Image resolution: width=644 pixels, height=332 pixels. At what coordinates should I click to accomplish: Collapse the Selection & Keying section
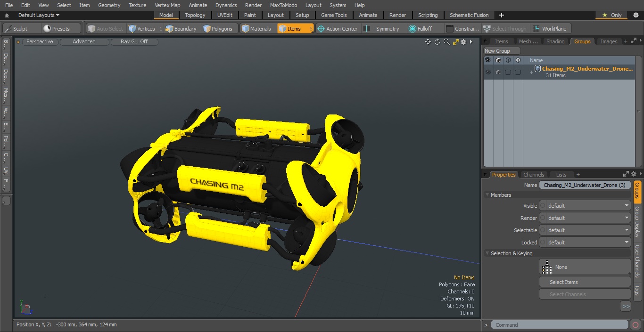click(487, 253)
